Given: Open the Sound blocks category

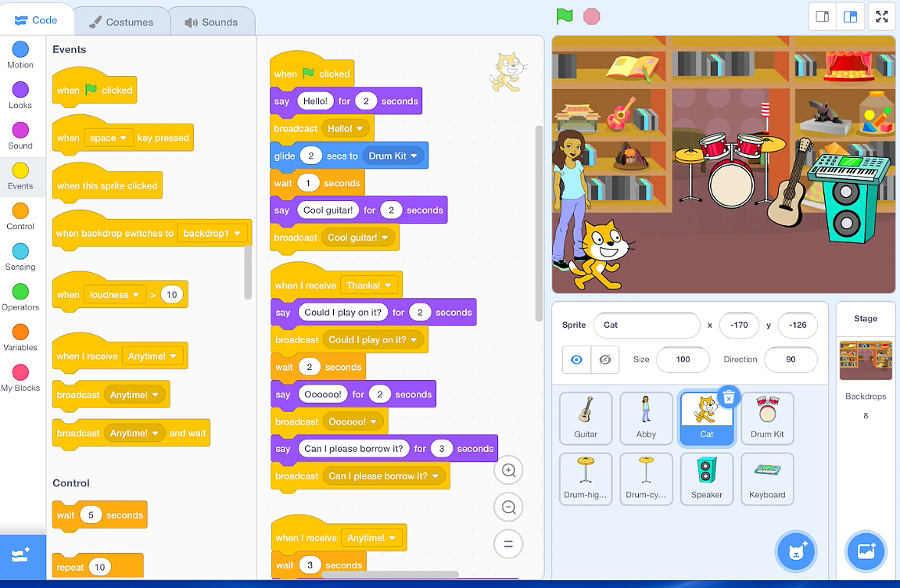Looking at the screenshot, I should click(x=20, y=136).
